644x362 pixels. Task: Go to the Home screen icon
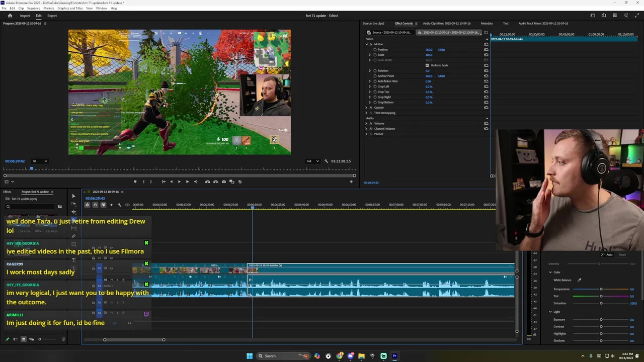10,16
